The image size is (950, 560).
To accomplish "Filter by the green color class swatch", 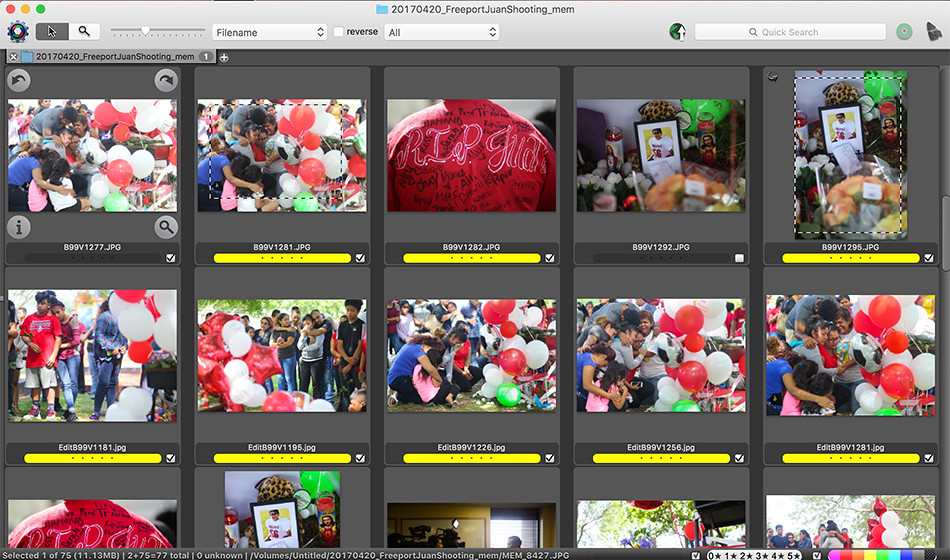I will [883, 555].
